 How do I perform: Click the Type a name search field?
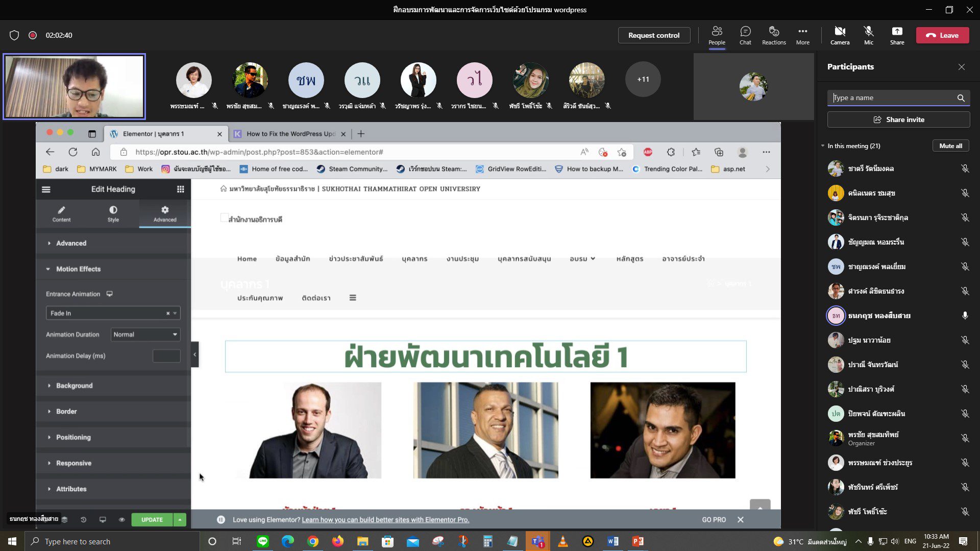[893, 98]
